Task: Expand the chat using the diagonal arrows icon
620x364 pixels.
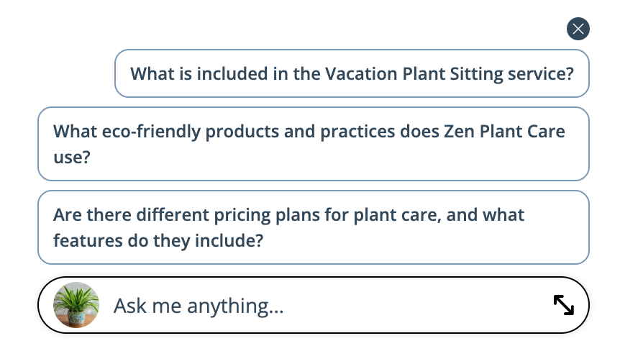Action: coord(563,305)
